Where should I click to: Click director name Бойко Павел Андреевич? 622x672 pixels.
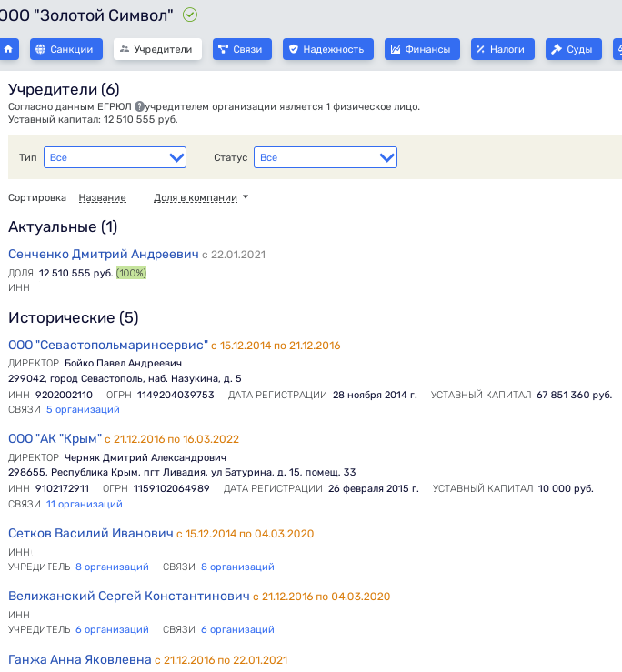pos(123,363)
